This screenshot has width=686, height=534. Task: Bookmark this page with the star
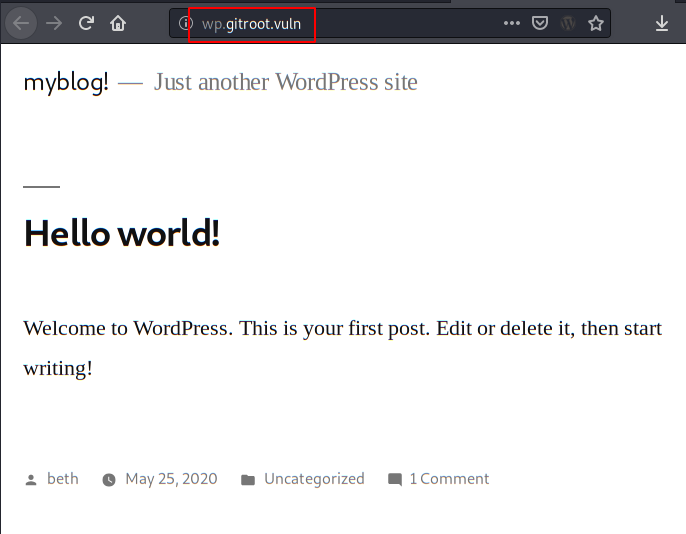(x=596, y=23)
